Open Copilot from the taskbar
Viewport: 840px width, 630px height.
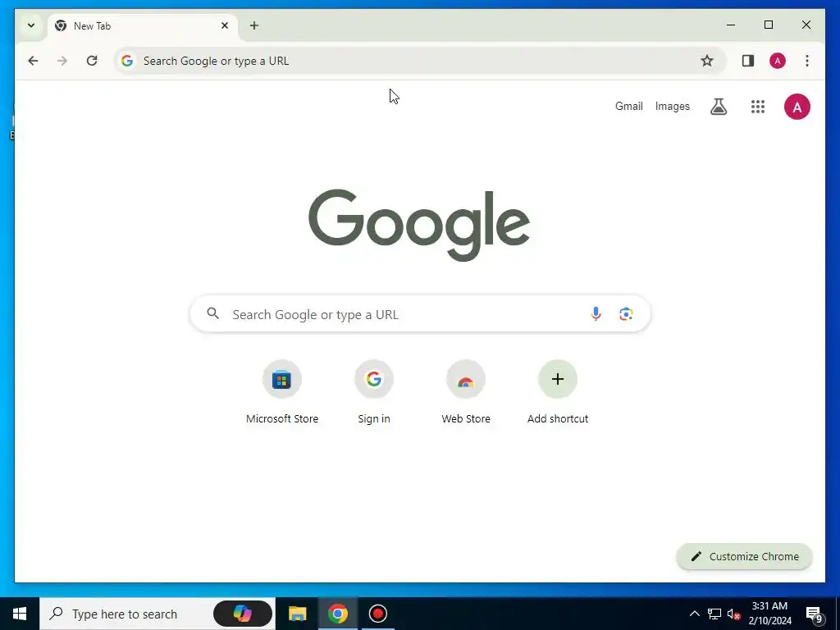point(243,614)
